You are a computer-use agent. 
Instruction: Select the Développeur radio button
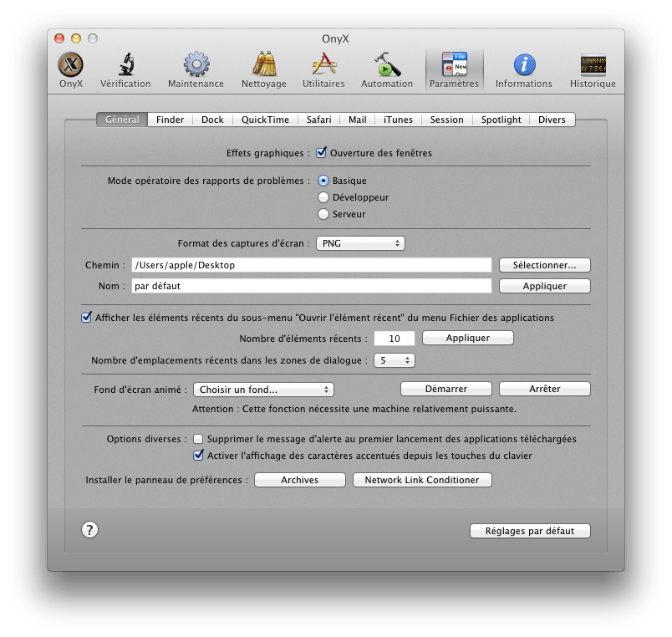pyautogui.click(x=323, y=197)
